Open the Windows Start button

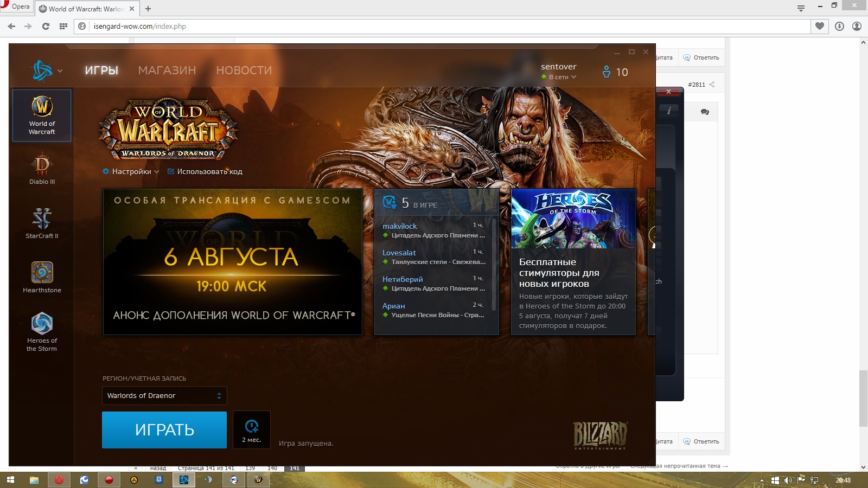point(10,480)
